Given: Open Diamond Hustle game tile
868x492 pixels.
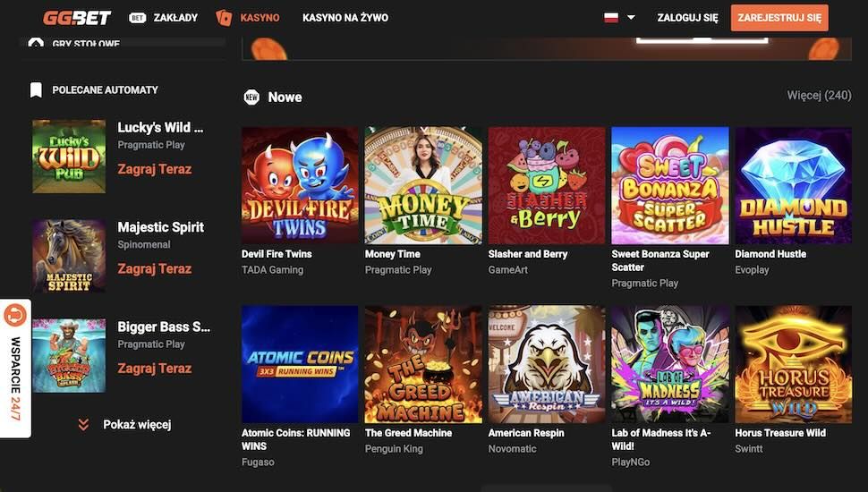Looking at the screenshot, I should (794, 185).
